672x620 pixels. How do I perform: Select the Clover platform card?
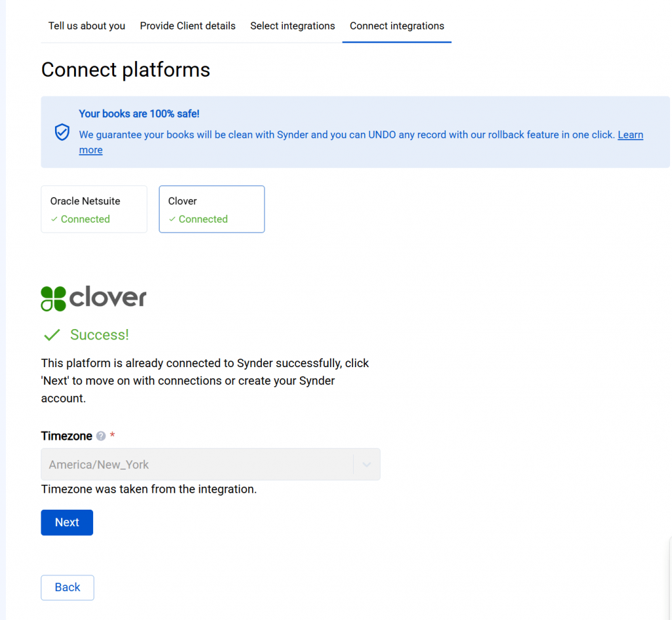212,210
